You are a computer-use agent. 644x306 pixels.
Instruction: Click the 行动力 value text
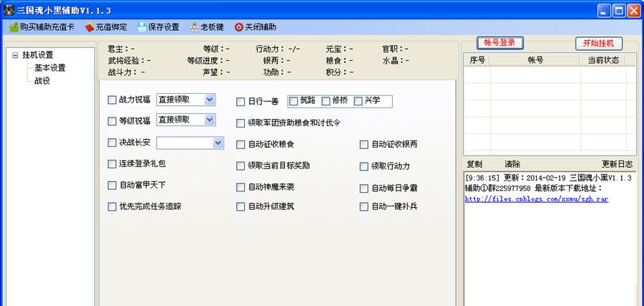(294, 49)
